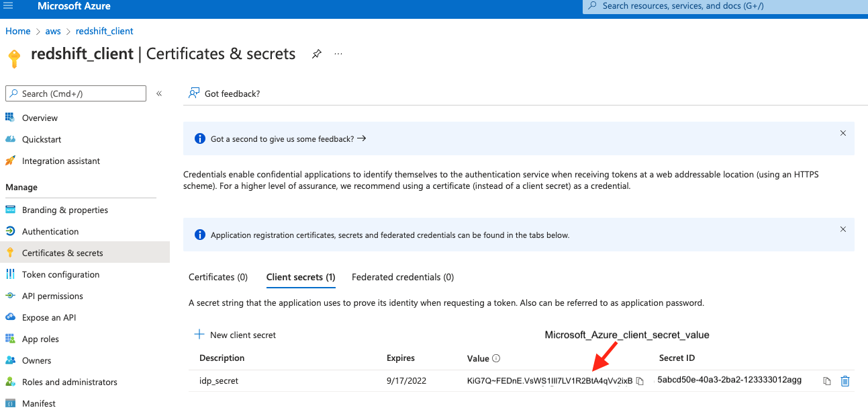Copy the idp_secret value
Viewport: 868px width, 412px height.
coord(640,381)
